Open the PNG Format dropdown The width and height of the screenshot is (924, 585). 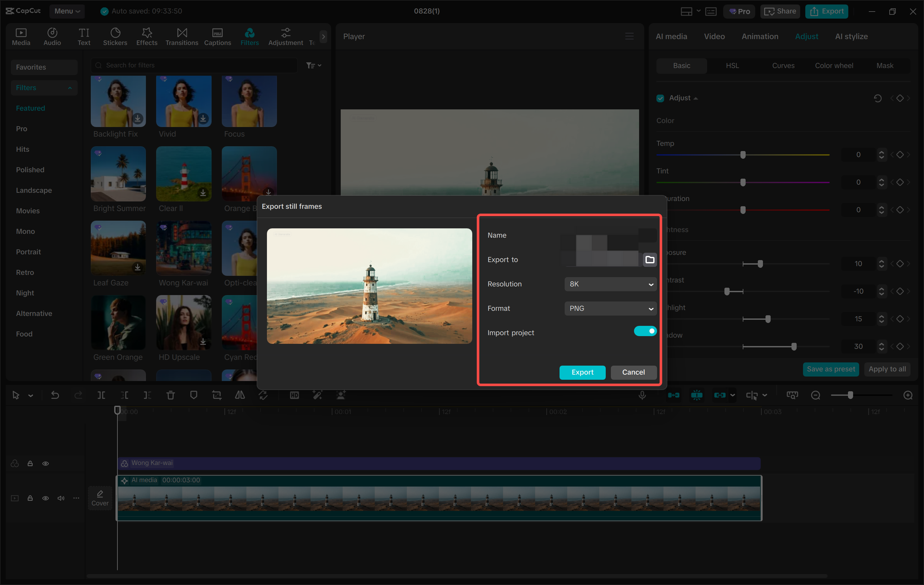coord(610,308)
